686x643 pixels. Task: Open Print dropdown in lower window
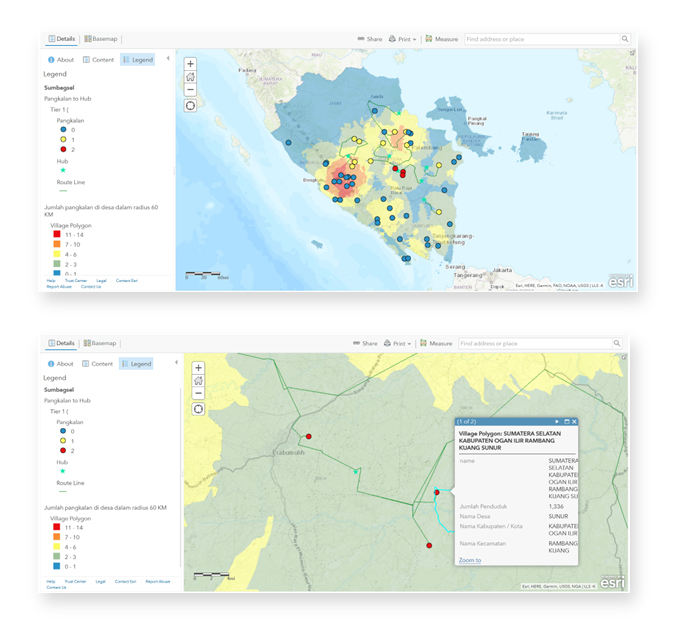(397, 343)
